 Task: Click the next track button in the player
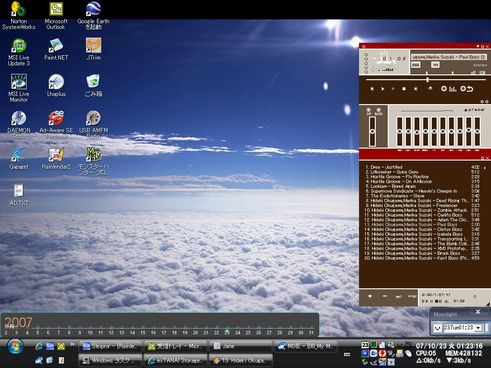click(x=415, y=89)
